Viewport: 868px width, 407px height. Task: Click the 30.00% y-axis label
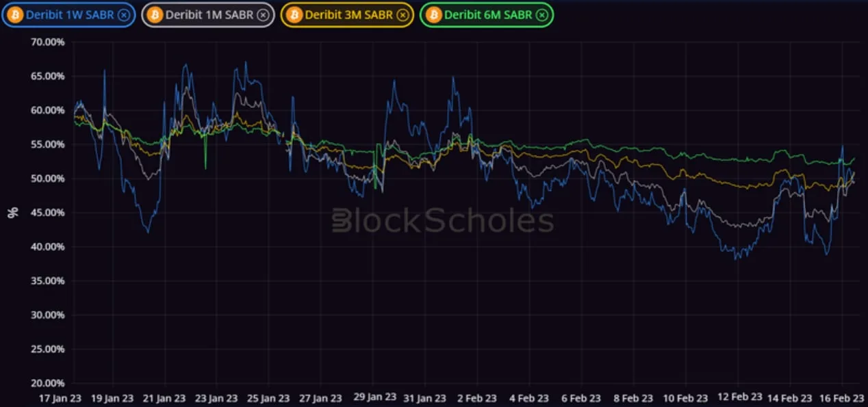[x=48, y=315]
